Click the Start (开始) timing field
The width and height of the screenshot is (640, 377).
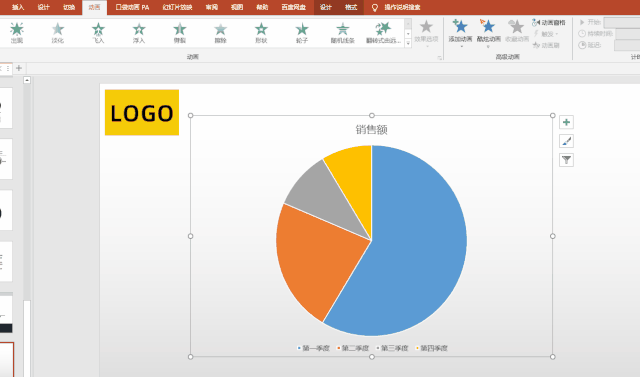click(622, 22)
